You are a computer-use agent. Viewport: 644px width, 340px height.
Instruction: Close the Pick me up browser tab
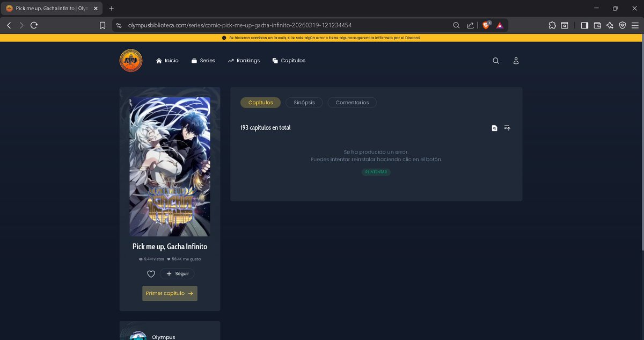pyautogui.click(x=96, y=9)
